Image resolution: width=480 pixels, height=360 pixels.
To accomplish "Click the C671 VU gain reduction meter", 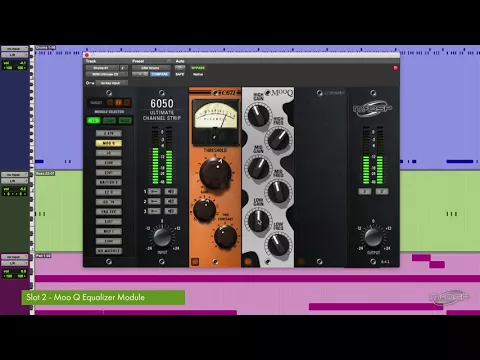I will (216, 121).
